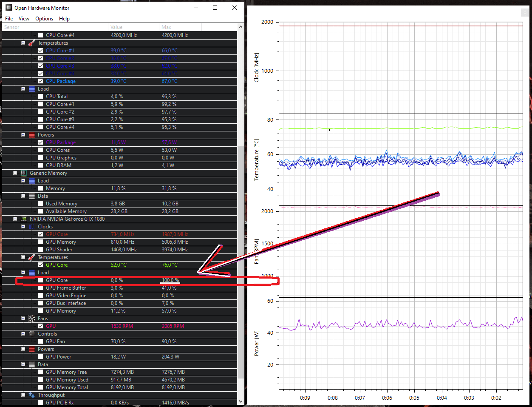The image size is (532, 407).
Task: Click the Data icon under Generic Memory
Action: tap(32, 196)
